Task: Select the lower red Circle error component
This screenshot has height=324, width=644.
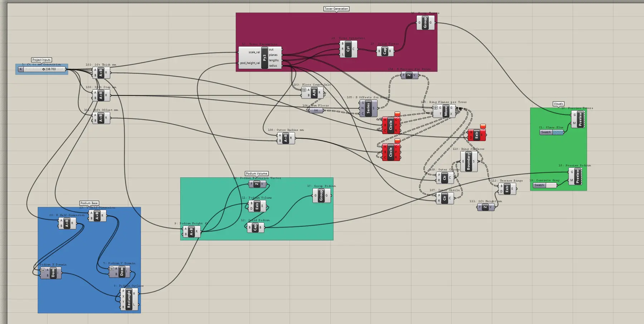Action: click(x=391, y=152)
